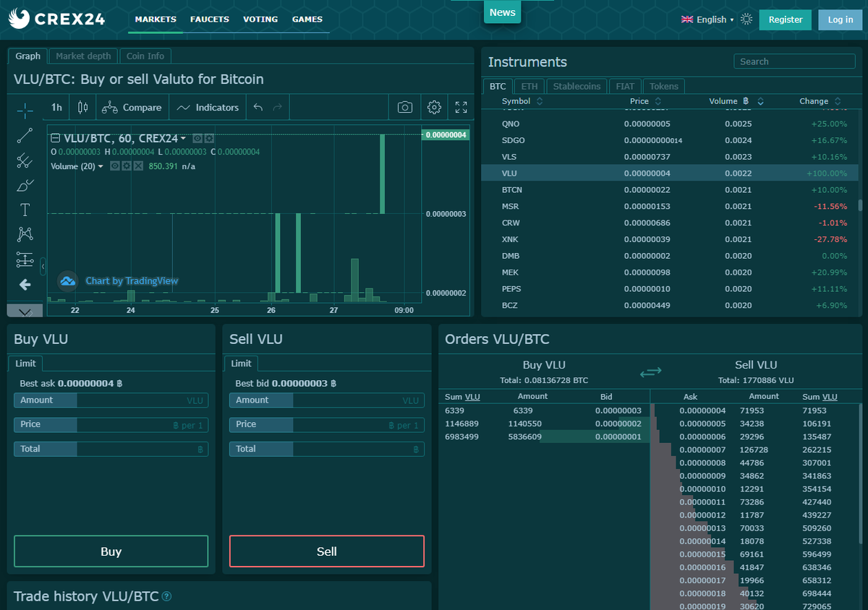The width and height of the screenshot is (868, 610).
Task: Expand Volume (20) indicator dropdown
Action: click(x=101, y=166)
